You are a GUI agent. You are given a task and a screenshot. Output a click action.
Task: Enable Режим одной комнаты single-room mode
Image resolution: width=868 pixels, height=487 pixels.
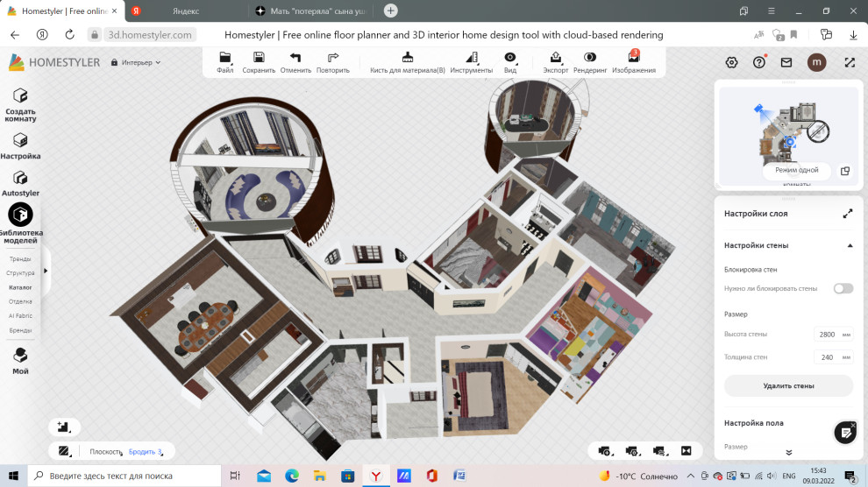(796, 170)
